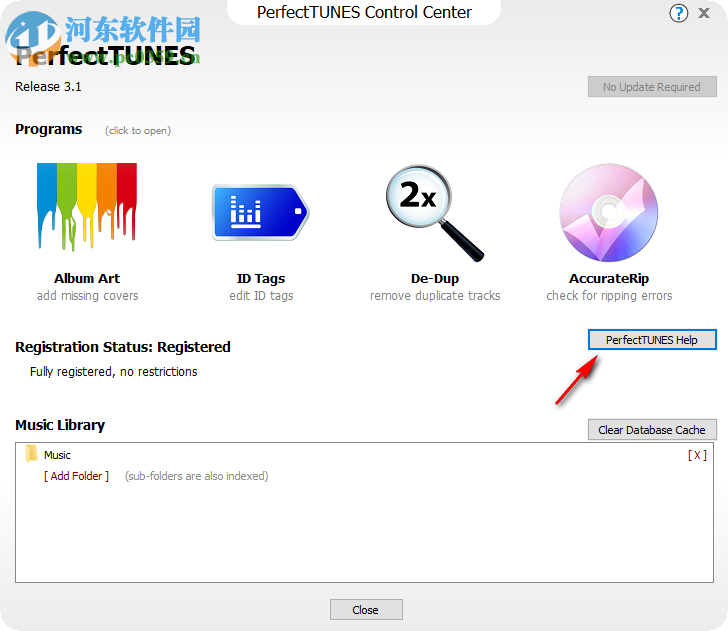728x631 pixels.
Task: Click the Close button at bottom
Action: click(x=366, y=610)
